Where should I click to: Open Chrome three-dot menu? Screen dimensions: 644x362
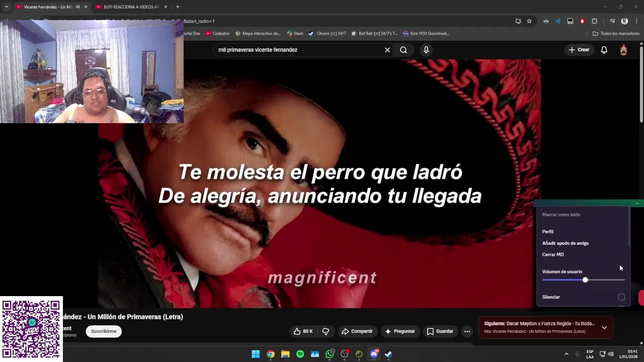pos(637,21)
